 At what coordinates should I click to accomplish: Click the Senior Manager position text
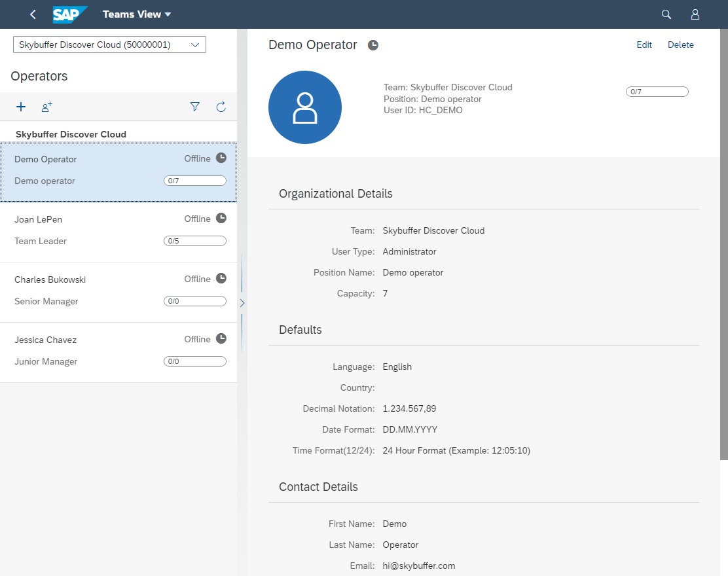point(46,301)
